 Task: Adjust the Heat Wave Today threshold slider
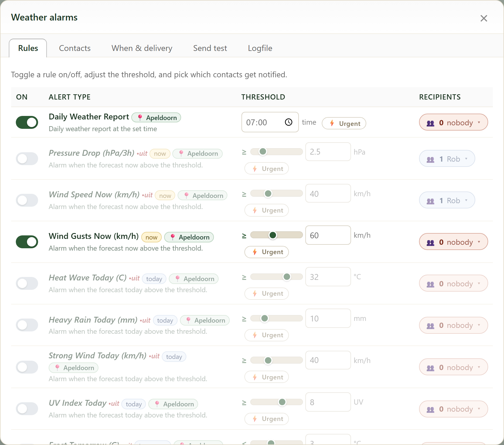pyautogui.click(x=276, y=277)
